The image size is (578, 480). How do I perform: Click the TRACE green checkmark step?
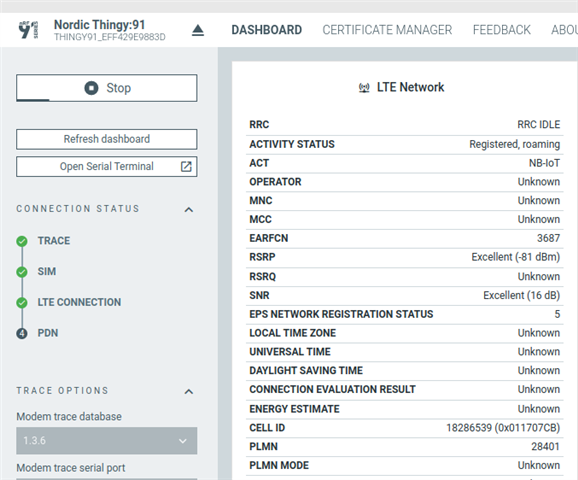click(x=22, y=241)
